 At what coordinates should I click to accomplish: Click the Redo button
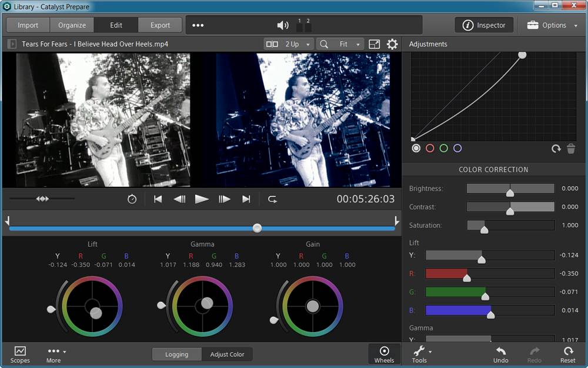534,355
